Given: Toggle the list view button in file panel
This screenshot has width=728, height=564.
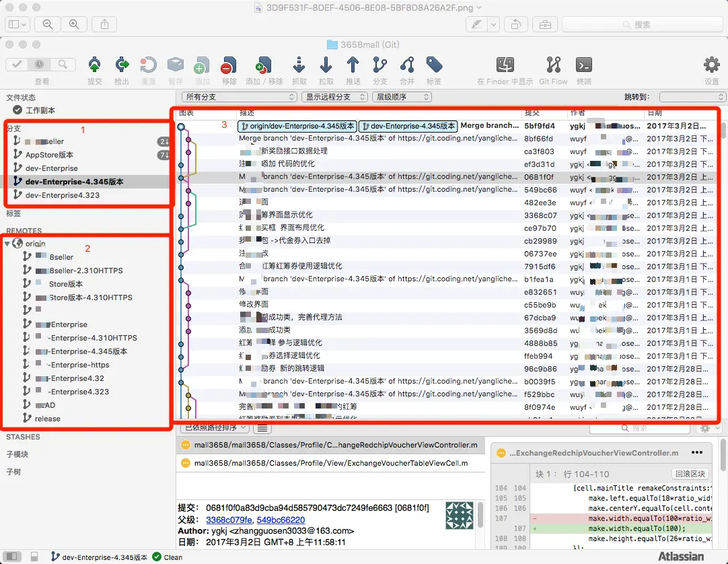Looking at the screenshot, I should point(262,428).
